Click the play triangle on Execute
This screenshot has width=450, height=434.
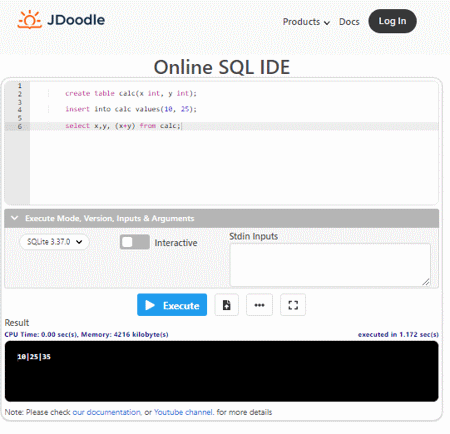(x=150, y=305)
